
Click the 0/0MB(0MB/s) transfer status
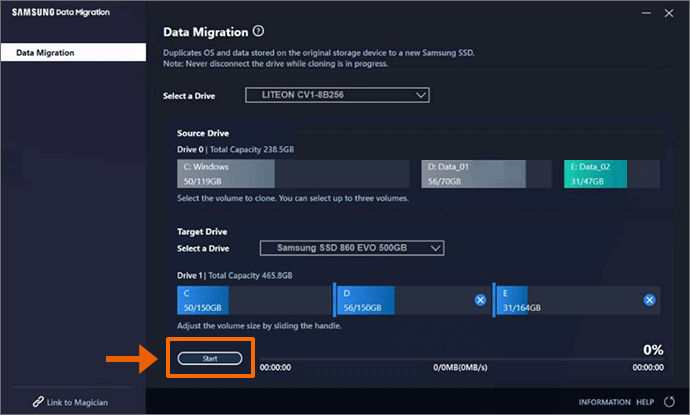(460, 367)
